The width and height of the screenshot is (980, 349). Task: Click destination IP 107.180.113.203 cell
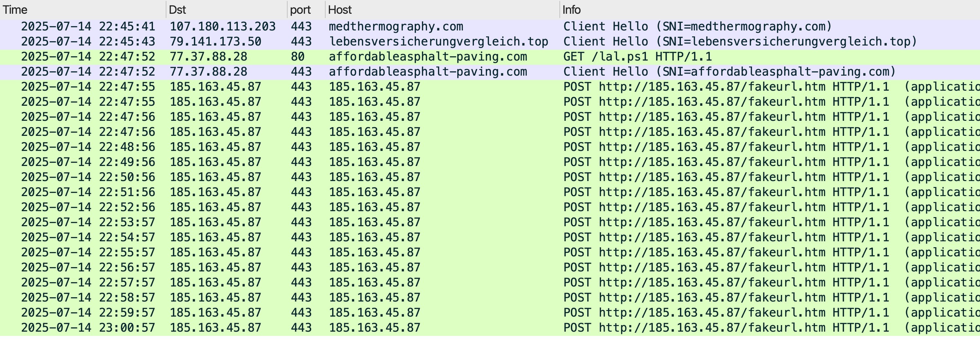click(222, 27)
